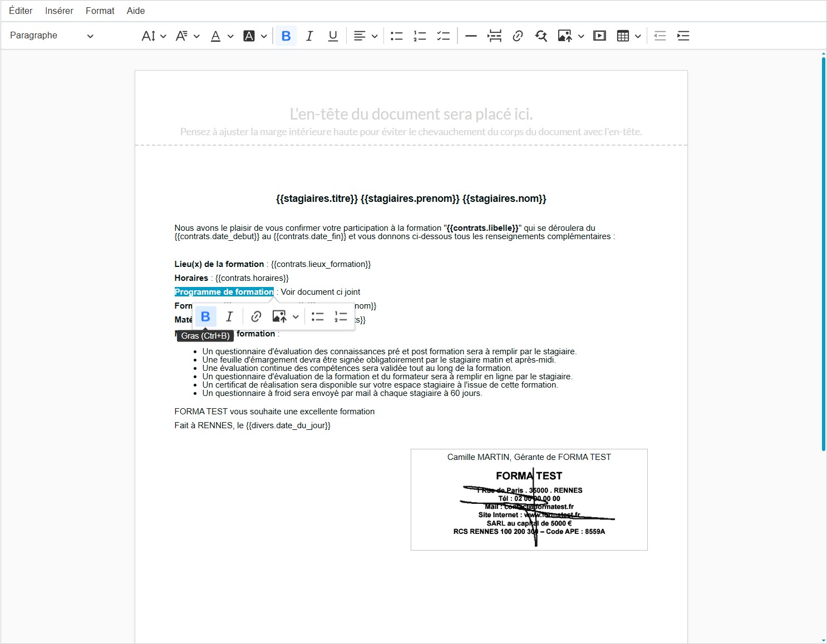Viewport: 827px width, 644px height.
Task: Expand the font size dropdown
Action: tap(154, 36)
